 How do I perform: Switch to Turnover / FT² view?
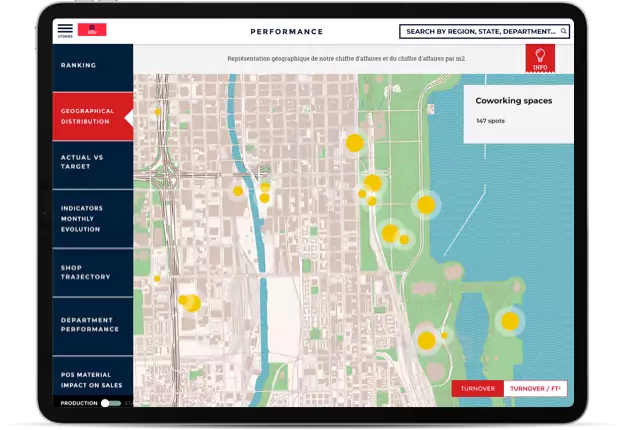pos(538,389)
